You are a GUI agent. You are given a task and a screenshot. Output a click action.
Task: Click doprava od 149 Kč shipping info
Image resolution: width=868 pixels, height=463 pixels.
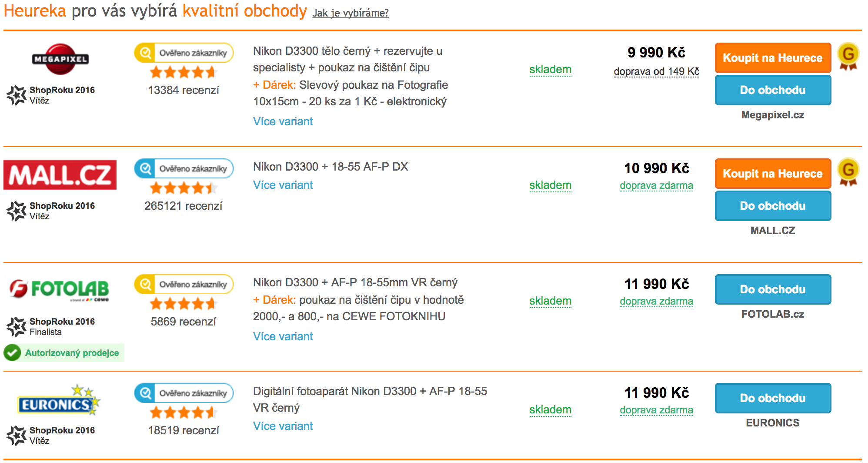[656, 71]
